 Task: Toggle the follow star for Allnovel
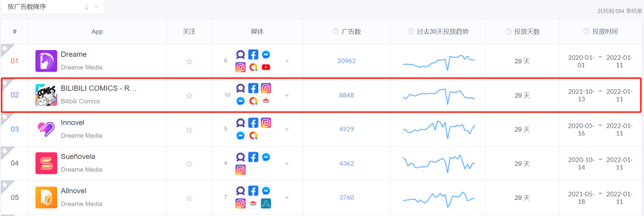pos(189,198)
